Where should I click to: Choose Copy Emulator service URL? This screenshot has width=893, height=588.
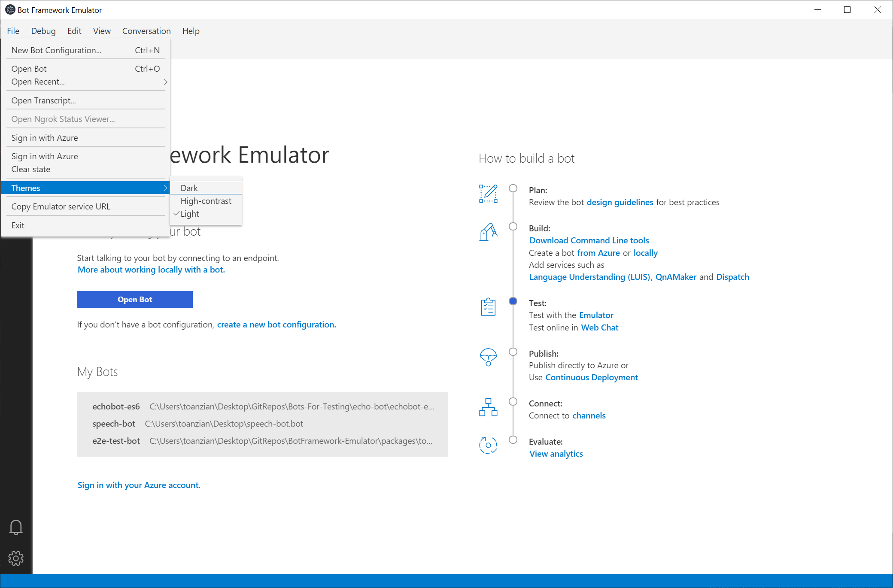click(x=86, y=206)
